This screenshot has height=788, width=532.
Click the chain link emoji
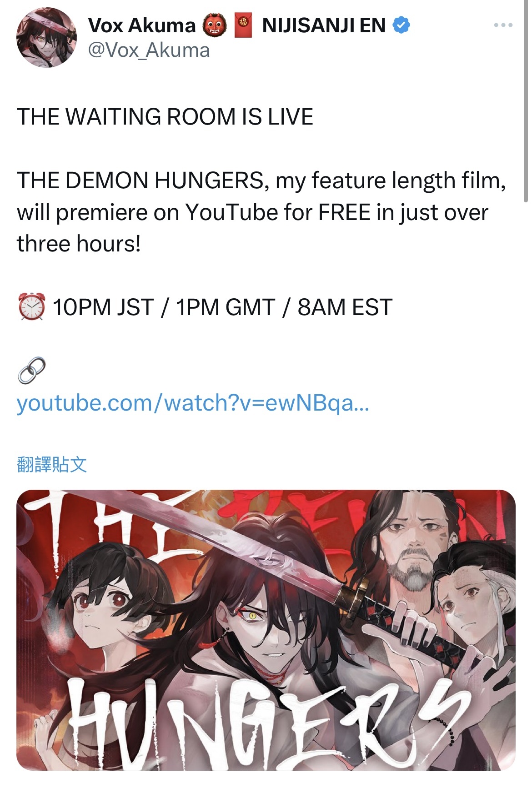32,370
